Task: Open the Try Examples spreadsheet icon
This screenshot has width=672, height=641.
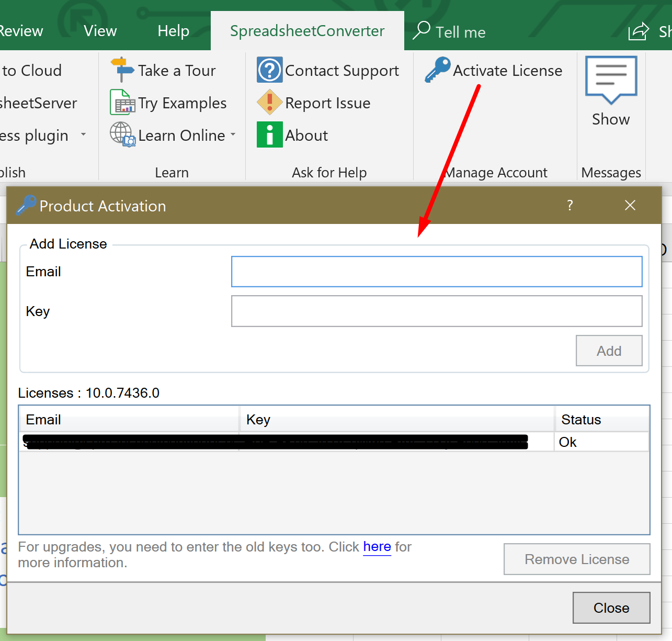Action: click(x=123, y=102)
